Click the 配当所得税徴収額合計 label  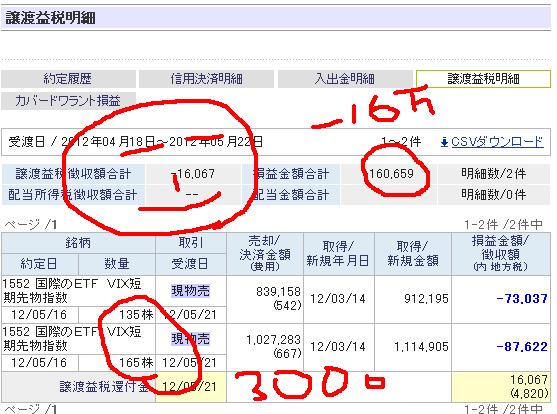tap(73, 194)
